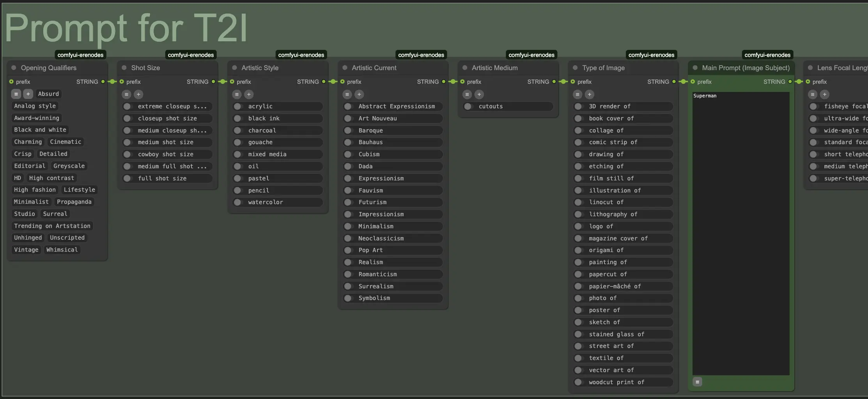Open the list menu on Artistic Style node

[x=237, y=94]
